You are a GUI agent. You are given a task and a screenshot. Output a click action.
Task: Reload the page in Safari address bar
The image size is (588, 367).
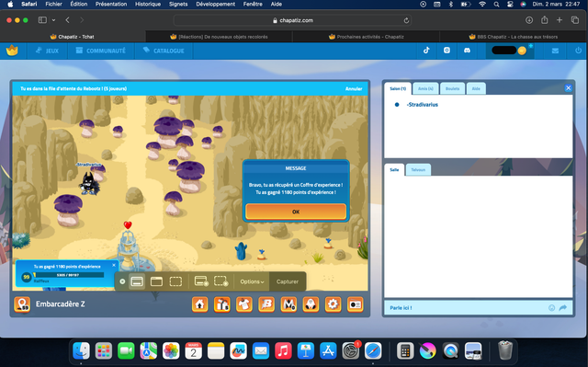pos(406,20)
